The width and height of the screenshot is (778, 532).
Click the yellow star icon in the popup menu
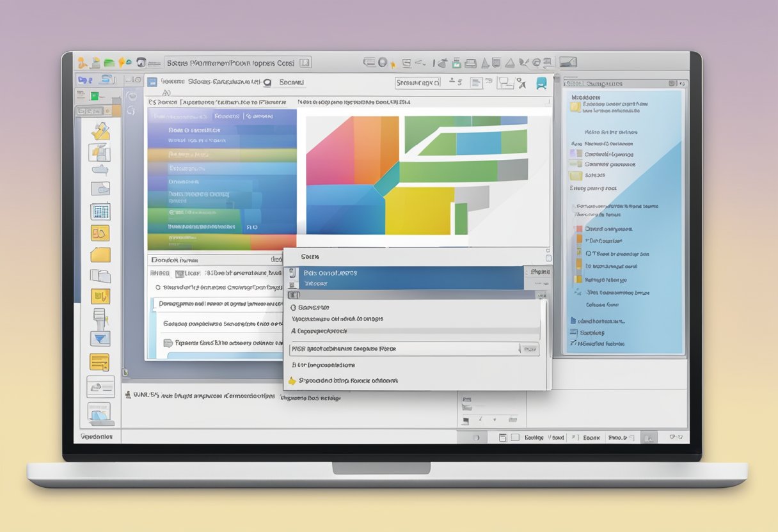[x=292, y=380]
